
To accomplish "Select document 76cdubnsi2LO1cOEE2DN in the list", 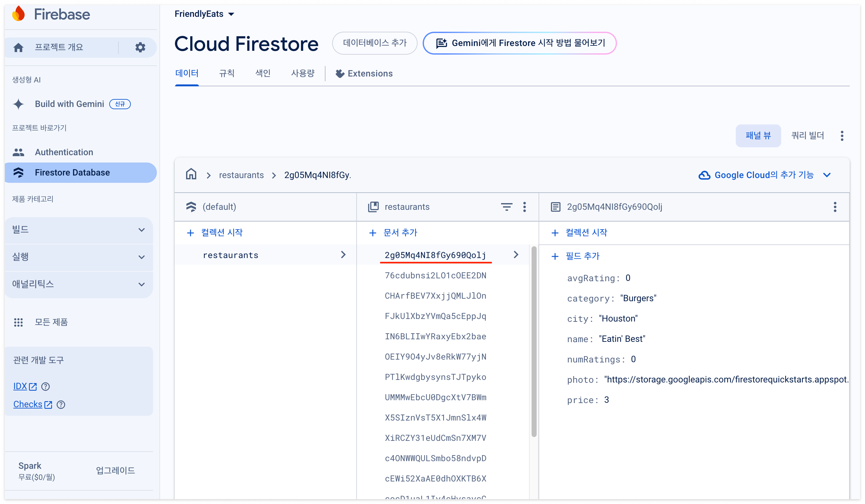I will 435,275.
